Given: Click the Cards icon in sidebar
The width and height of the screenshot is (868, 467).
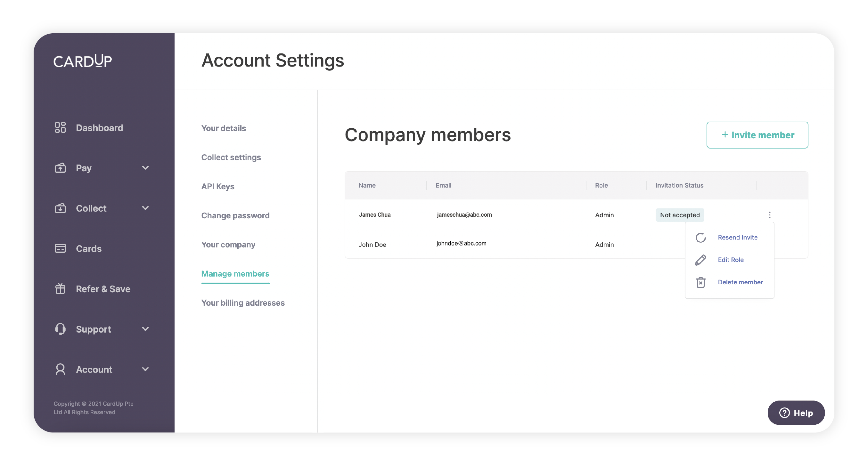Looking at the screenshot, I should [x=60, y=248].
